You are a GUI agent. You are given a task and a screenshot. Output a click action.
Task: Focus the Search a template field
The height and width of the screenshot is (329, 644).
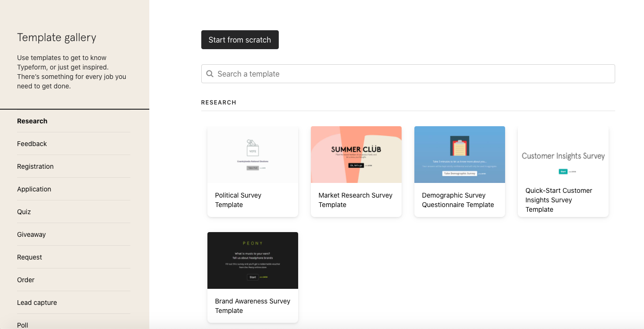click(411, 74)
